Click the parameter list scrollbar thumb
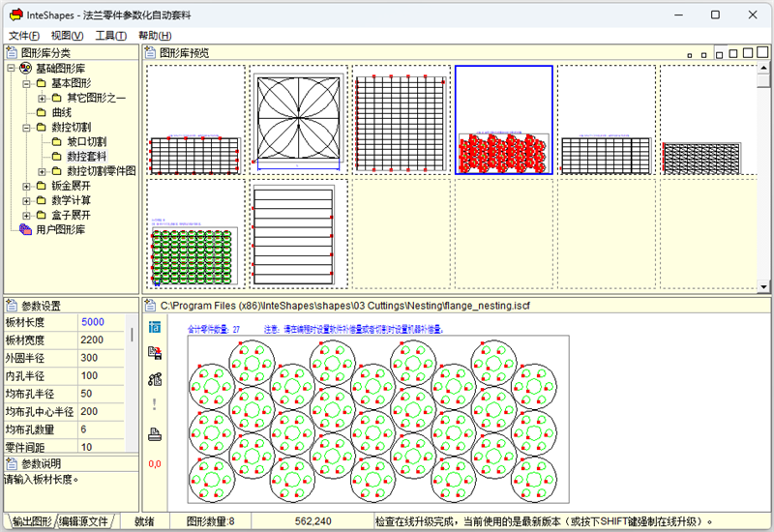The height and width of the screenshot is (532, 774). tap(132, 335)
